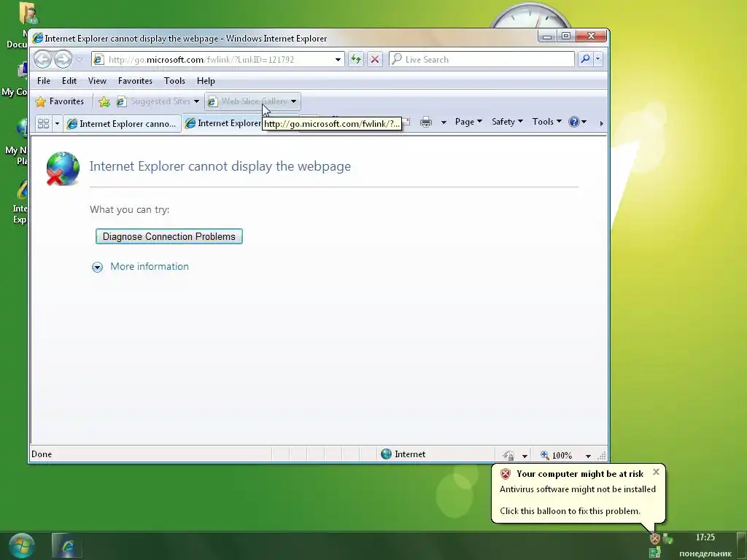The image size is (747, 560).
Task: Click Diagnose Connection Problems button
Action: click(x=169, y=236)
